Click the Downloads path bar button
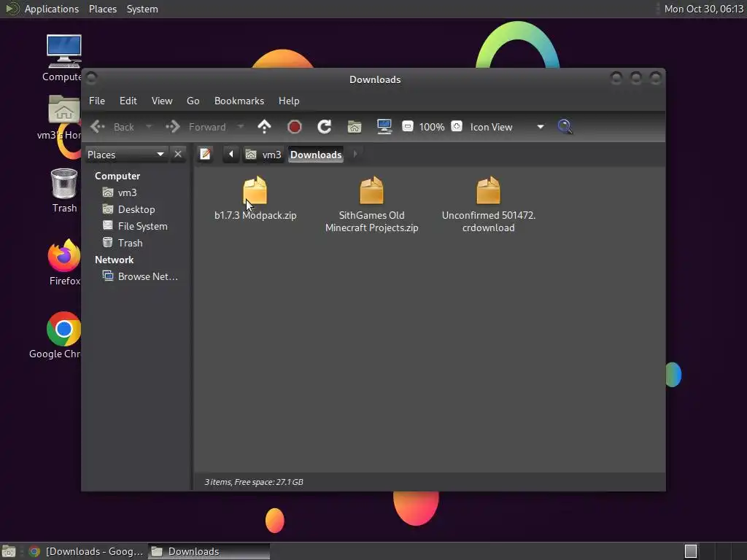747x560 pixels. click(x=316, y=155)
